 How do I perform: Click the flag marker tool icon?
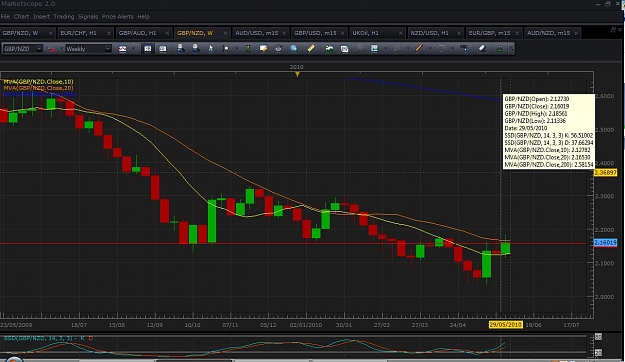pyautogui.click(x=226, y=49)
